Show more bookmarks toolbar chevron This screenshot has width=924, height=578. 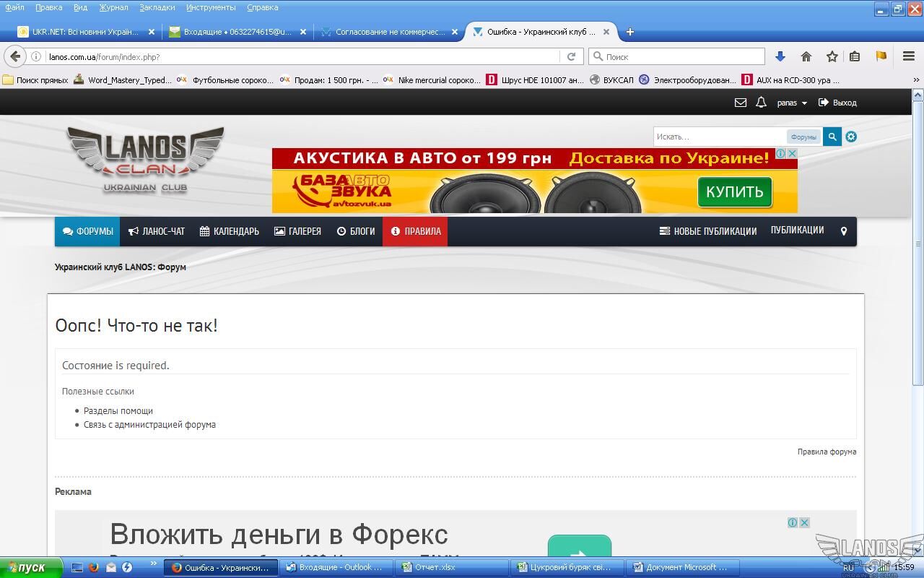917,80
